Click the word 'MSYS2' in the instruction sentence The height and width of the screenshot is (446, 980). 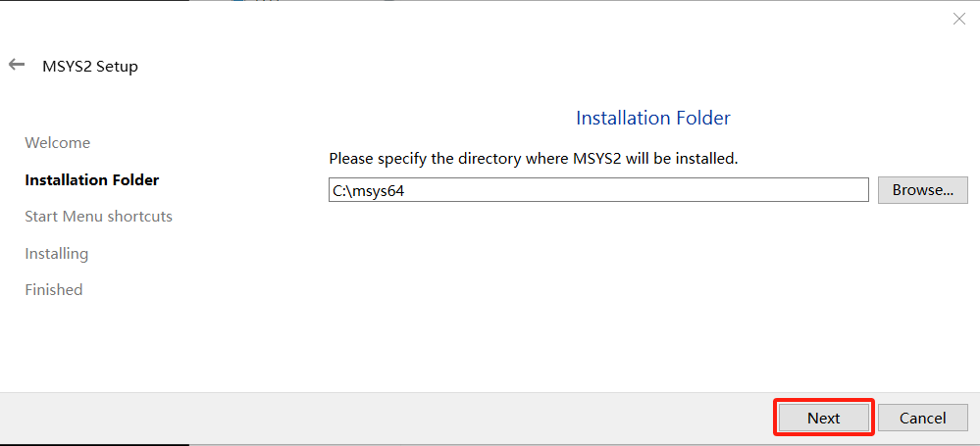pyautogui.click(x=596, y=159)
